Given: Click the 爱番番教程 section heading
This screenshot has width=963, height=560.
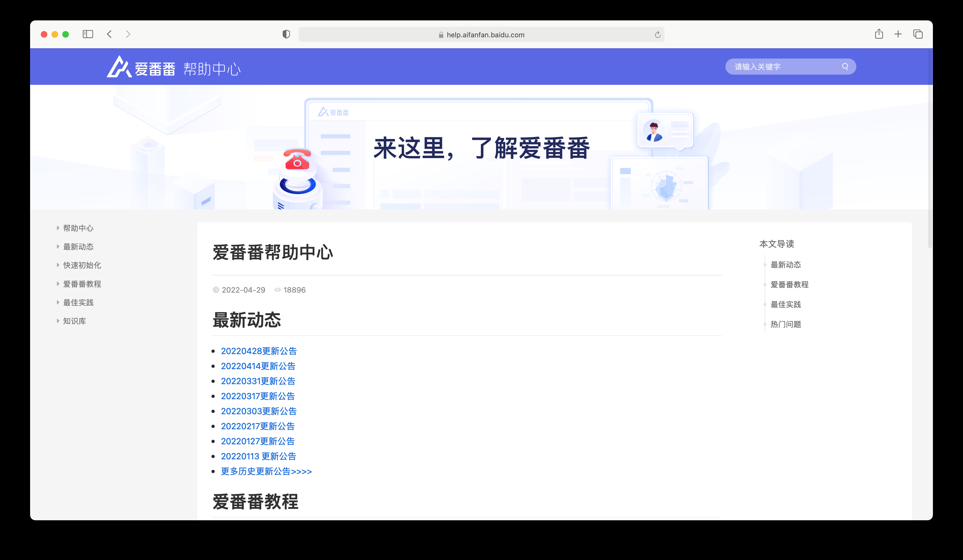Looking at the screenshot, I should [x=255, y=501].
